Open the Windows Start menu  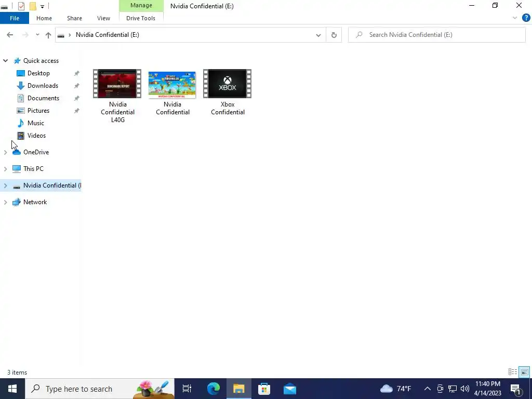(12, 389)
